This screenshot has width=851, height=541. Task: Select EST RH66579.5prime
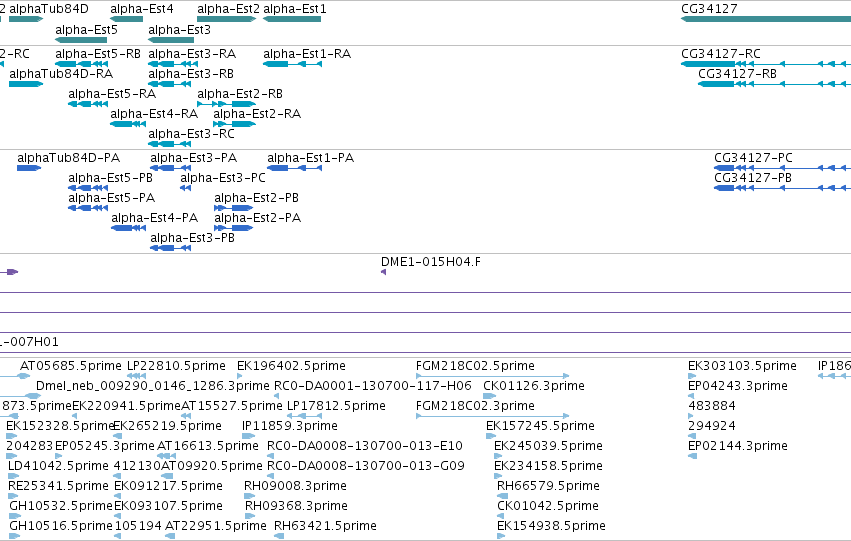point(503,497)
